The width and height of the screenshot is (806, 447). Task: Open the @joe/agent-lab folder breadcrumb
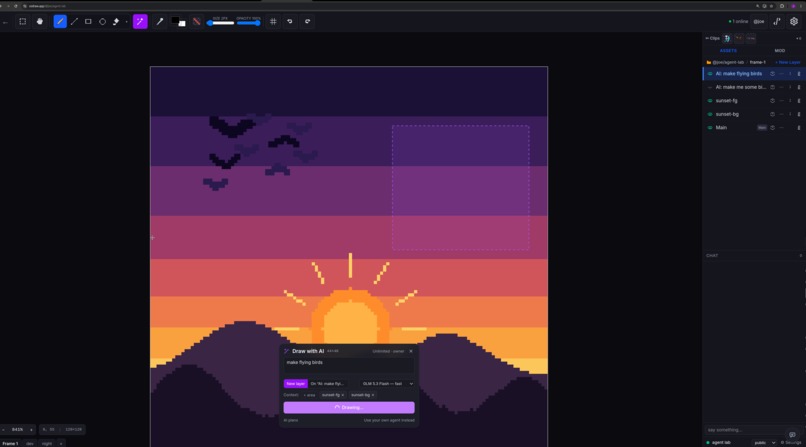(726, 62)
